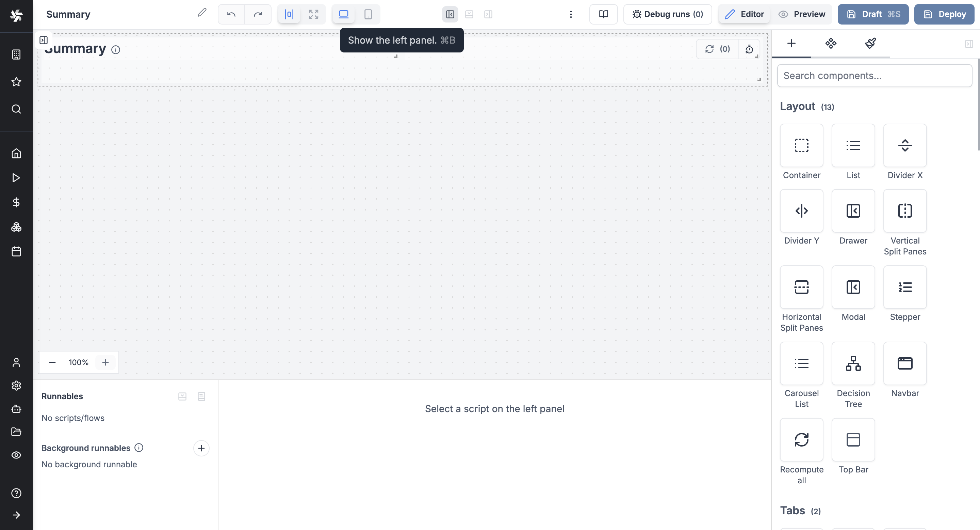Zoom in the canvas with plus button
This screenshot has width=980, height=530.
[x=105, y=362]
